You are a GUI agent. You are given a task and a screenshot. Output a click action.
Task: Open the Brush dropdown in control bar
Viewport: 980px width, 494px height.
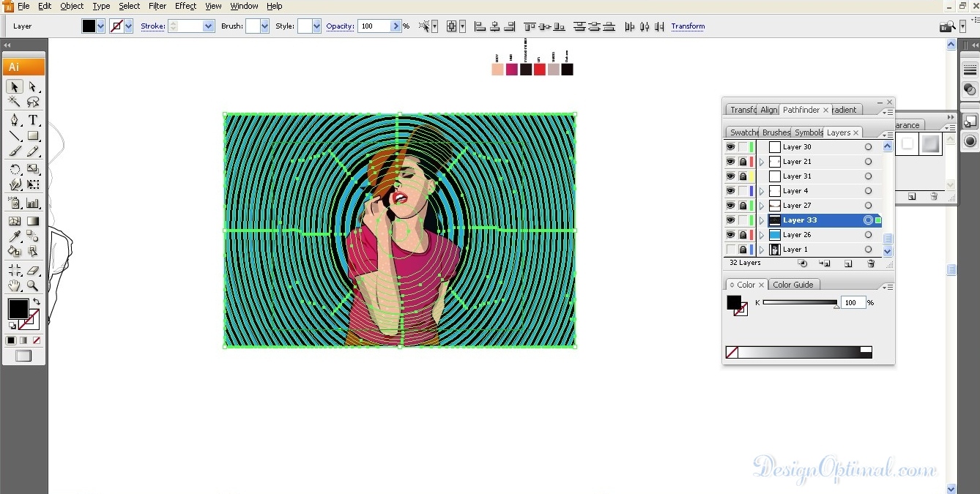coord(264,26)
